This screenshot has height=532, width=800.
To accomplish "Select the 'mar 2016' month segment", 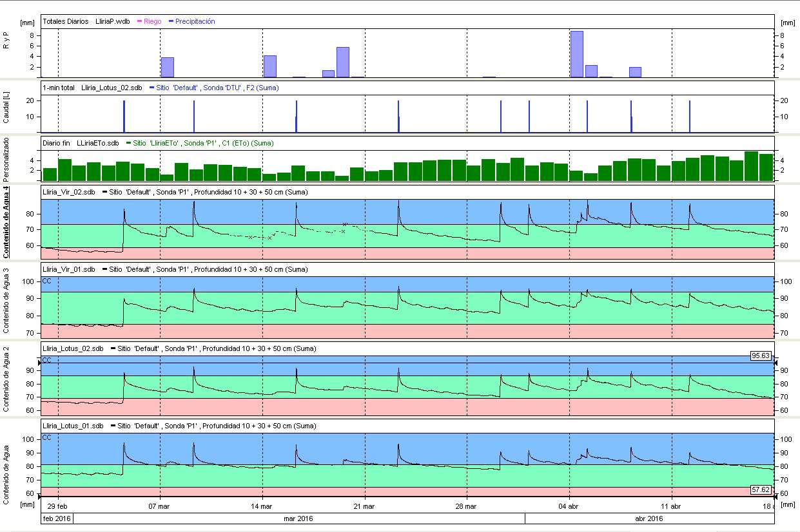I will click(x=299, y=518).
